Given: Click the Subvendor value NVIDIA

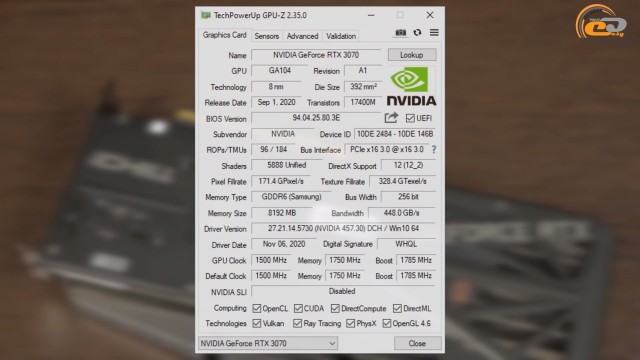Looking at the screenshot, I should click(x=283, y=134).
